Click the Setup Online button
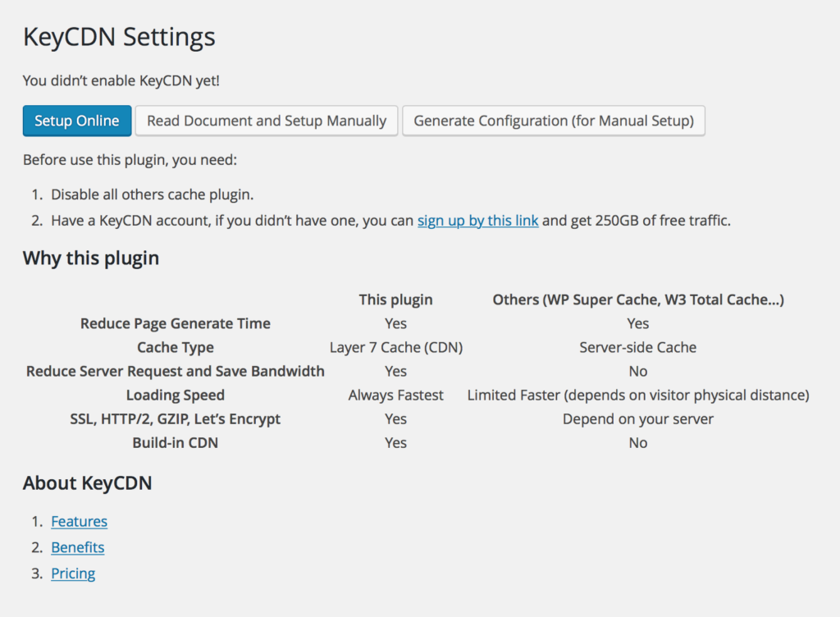The image size is (840, 617). tap(76, 120)
